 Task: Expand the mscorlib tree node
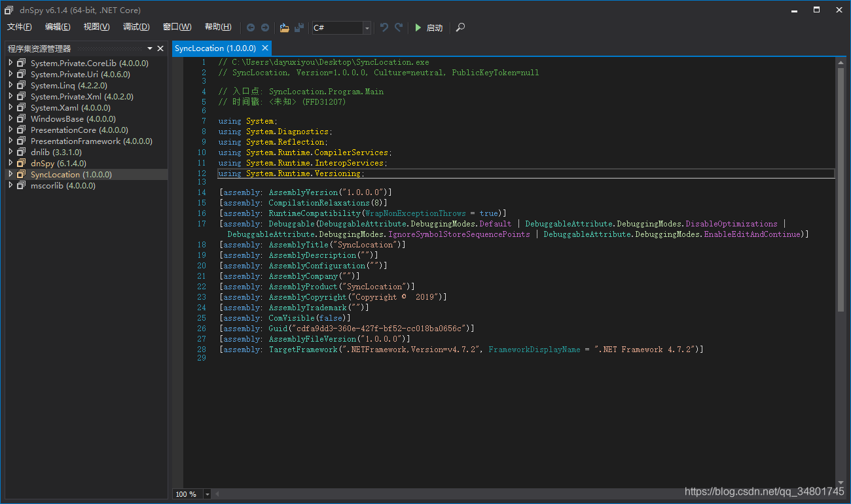(x=10, y=185)
